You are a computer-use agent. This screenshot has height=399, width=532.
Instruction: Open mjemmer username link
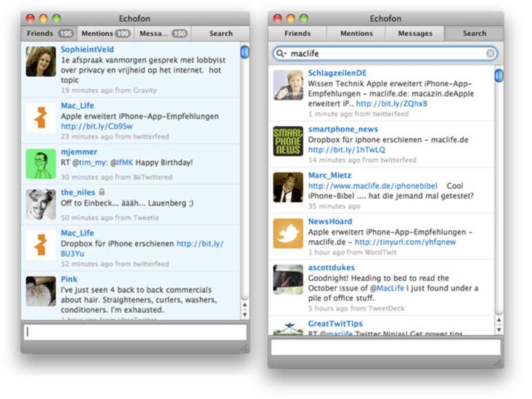pos(79,152)
